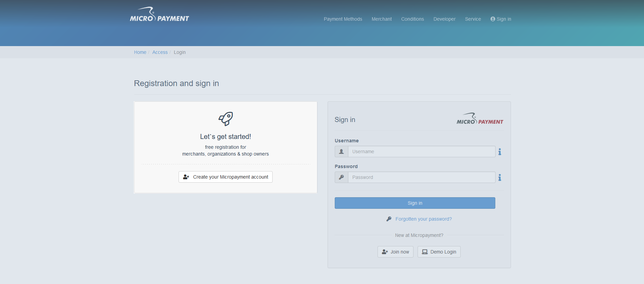Click the rocket icon above Let's get started
Screen dimensions: 644x284
point(226,119)
